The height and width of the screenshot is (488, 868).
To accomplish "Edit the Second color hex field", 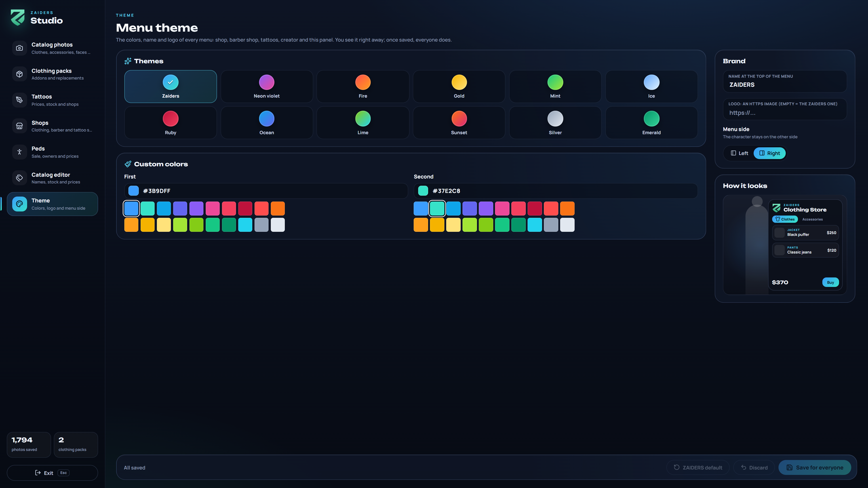I will [x=555, y=191].
